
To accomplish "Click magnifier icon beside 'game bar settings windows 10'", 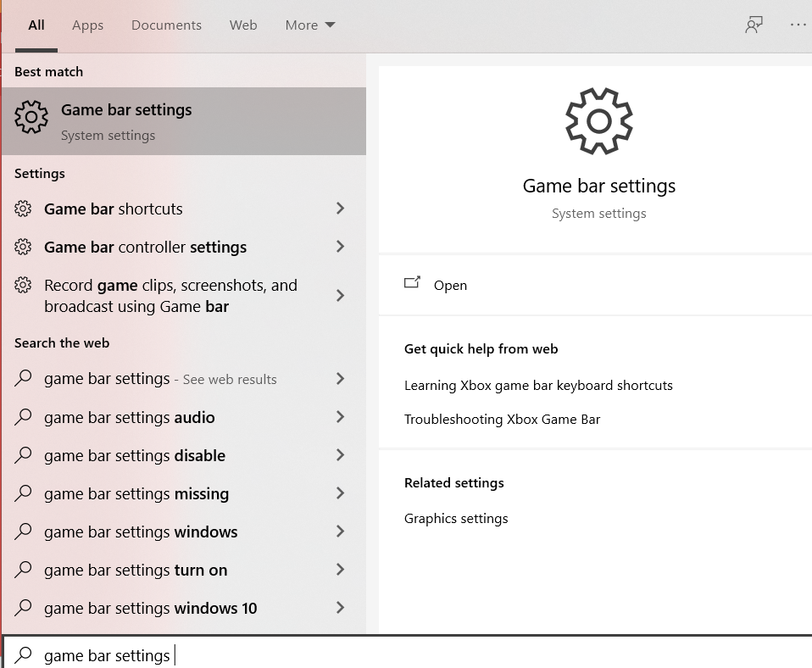I will (x=23, y=608).
